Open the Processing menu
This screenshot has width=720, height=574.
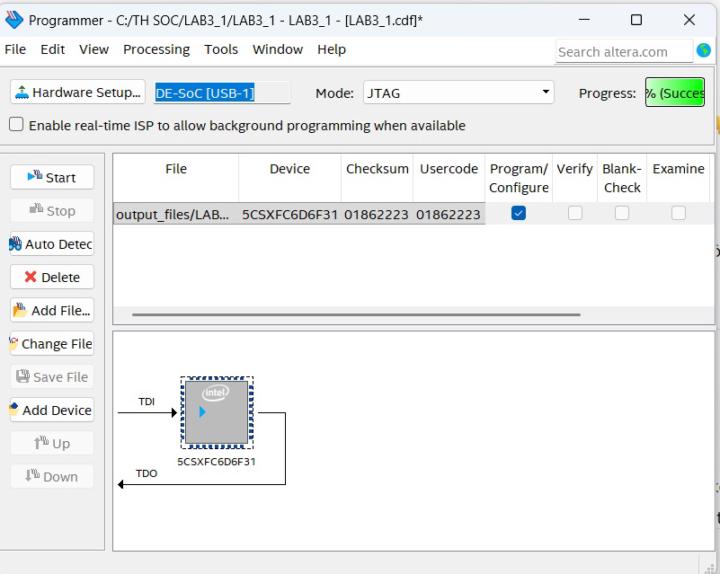(156, 49)
